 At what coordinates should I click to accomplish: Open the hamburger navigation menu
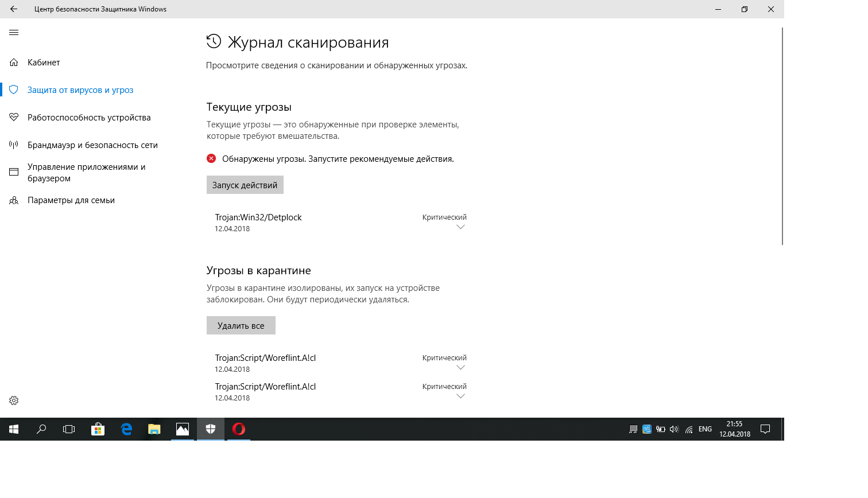(x=14, y=33)
